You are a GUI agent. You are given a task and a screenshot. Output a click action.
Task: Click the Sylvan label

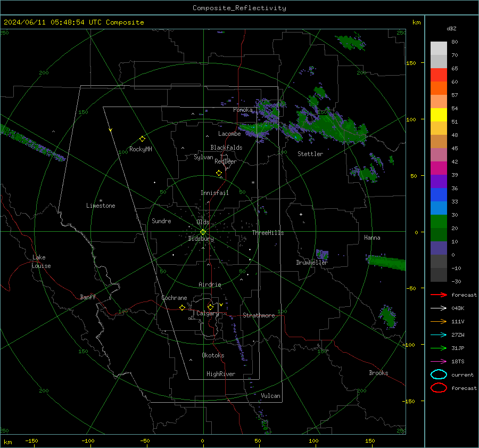203,157
